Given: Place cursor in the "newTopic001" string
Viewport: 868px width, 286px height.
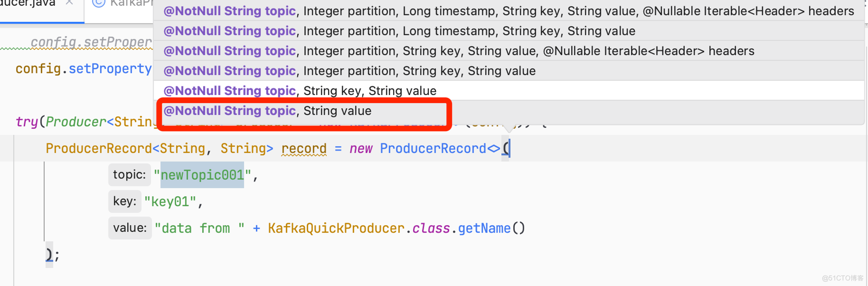Looking at the screenshot, I should pos(202,175).
